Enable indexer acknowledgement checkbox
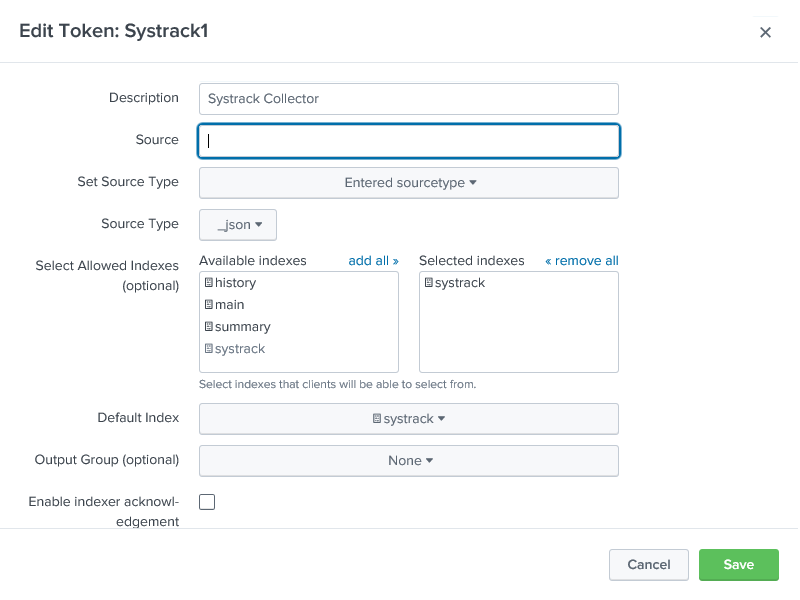The height and width of the screenshot is (600, 800). (207, 502)
